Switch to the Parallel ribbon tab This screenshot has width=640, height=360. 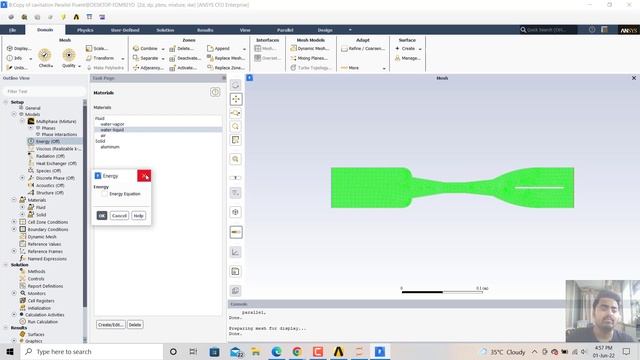pos(285,30)
